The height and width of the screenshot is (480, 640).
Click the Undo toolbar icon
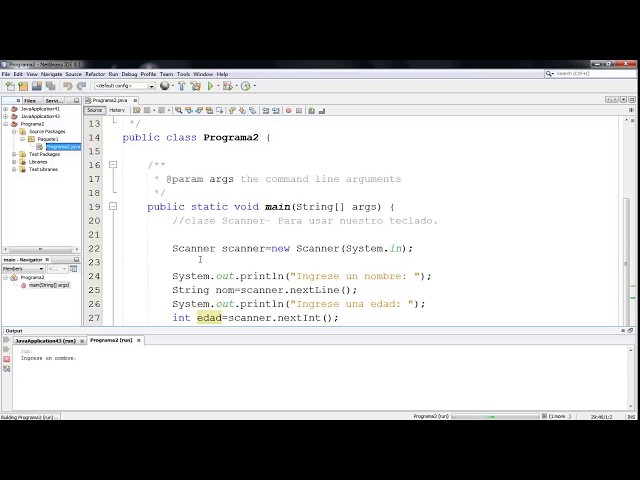[x=68, y=86]
